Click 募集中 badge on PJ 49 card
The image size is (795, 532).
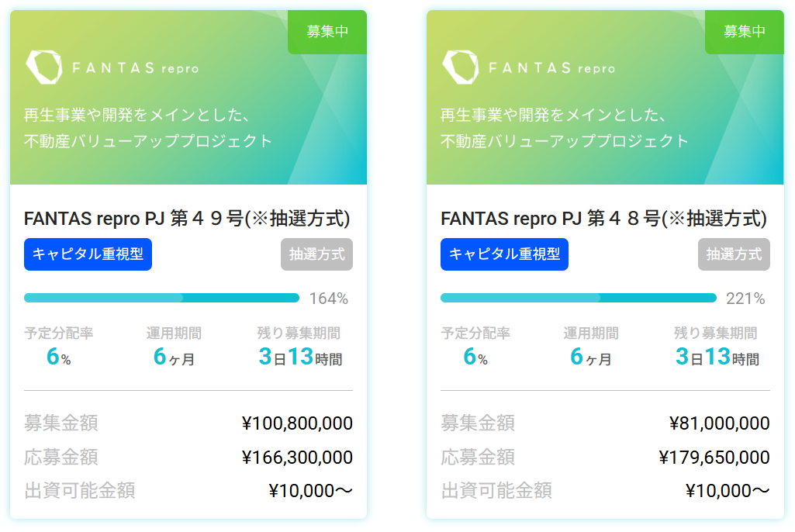coord(327,32)
